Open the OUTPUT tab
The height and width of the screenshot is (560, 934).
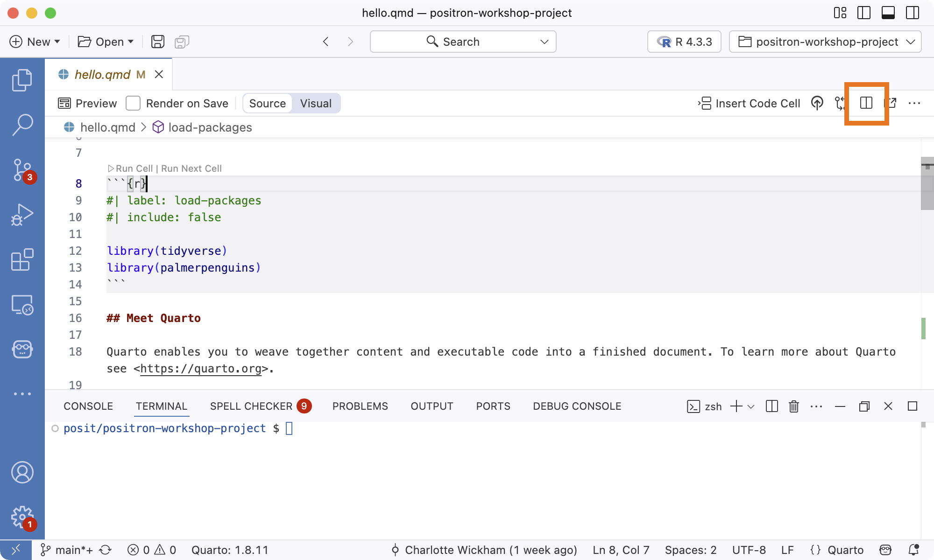(432, 406)
